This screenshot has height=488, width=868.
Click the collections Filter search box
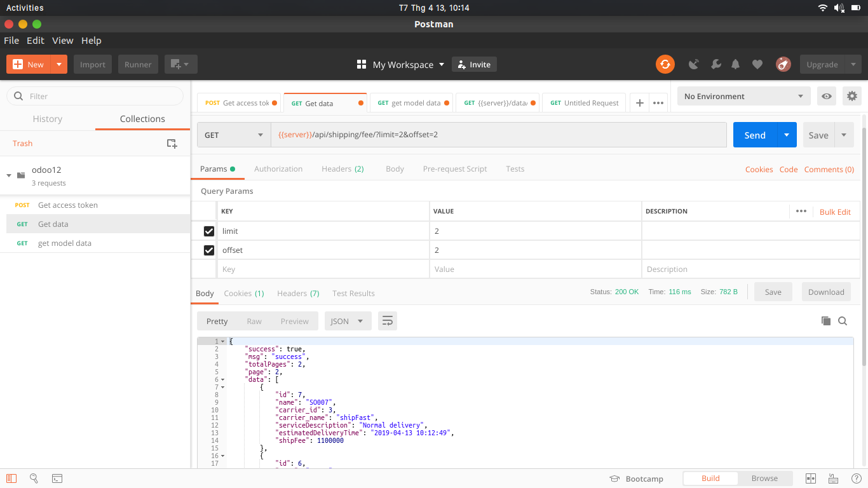pyautogui.click(x=95, y=96)
